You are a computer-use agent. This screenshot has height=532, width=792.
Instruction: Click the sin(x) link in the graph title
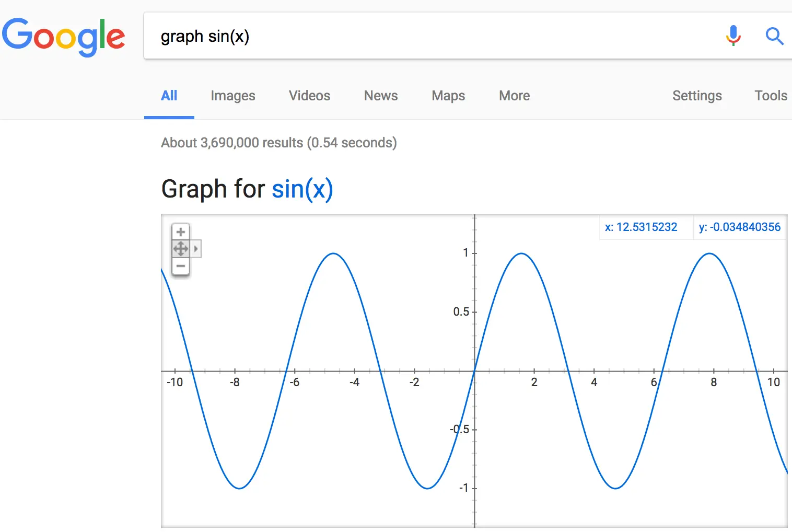click(x=302, y=189)
